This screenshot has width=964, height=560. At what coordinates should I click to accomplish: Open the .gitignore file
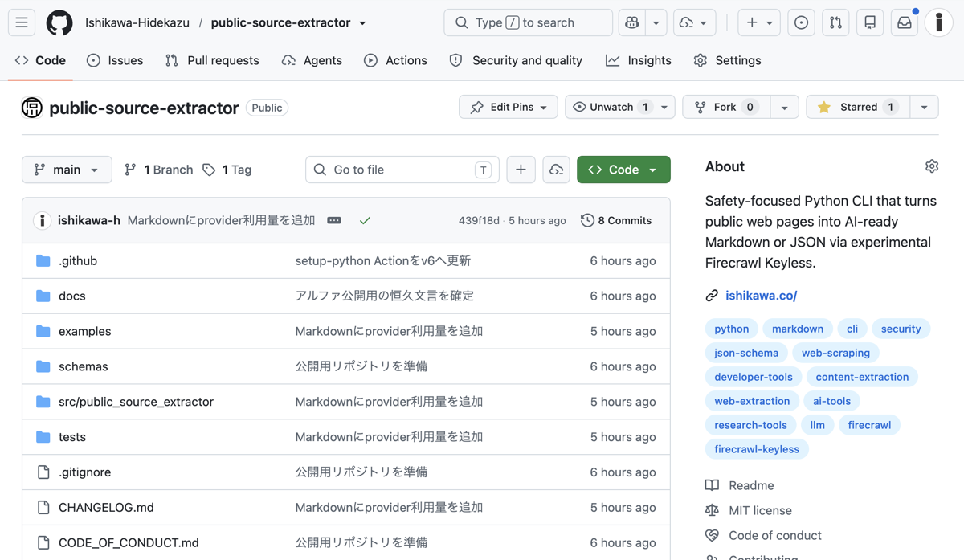[x=84, y=472]
